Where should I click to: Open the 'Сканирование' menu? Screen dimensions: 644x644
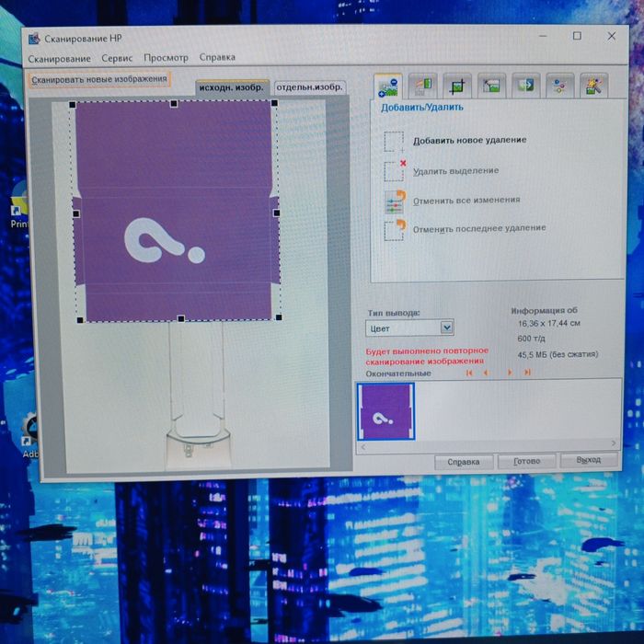60,59
